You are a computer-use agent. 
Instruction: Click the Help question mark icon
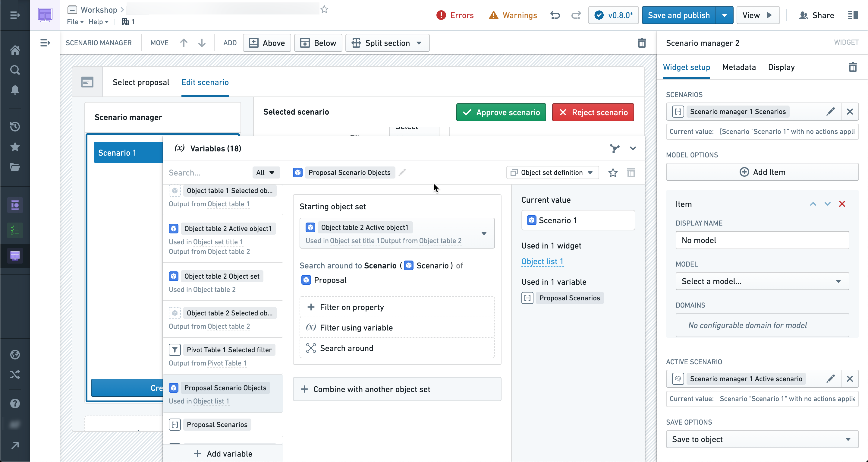(15, 403)
